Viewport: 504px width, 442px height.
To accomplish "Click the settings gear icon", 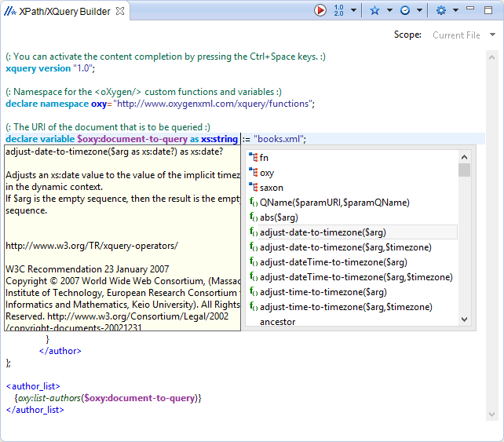I will coord(441,11).
